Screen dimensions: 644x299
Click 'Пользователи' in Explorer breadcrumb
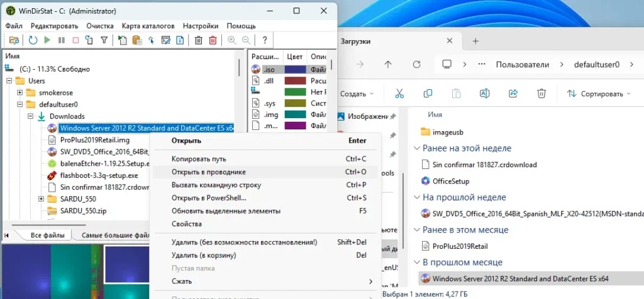(522, 65)
